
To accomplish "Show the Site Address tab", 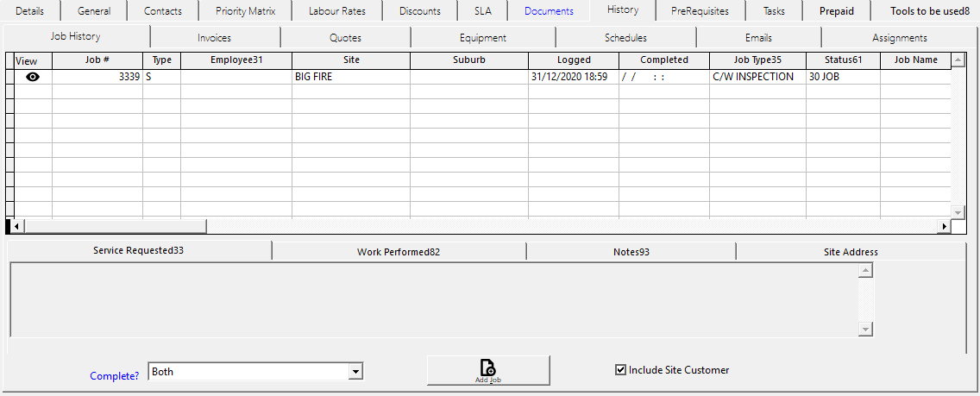I will (x=851, y=252).
